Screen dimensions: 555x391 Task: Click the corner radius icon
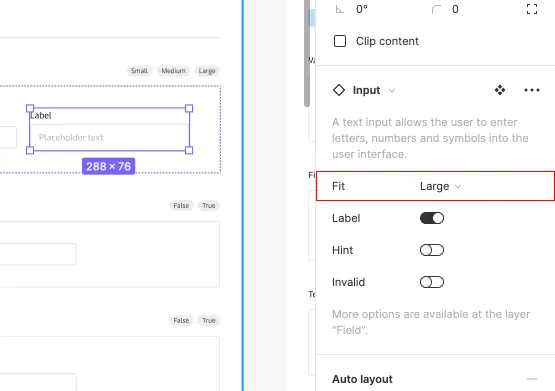[436, 9]
